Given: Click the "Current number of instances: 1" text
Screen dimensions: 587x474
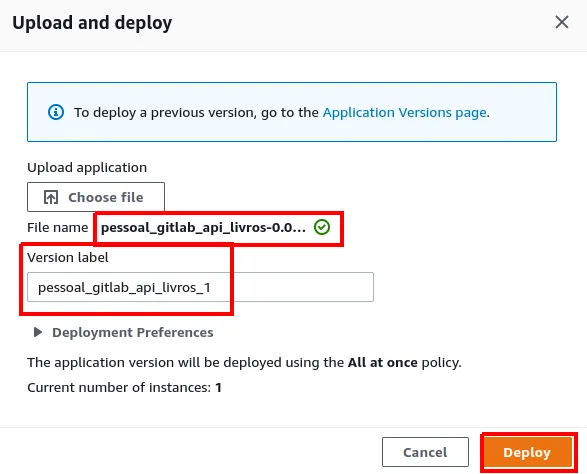Looking at the screenshot, I should [124, 387].
